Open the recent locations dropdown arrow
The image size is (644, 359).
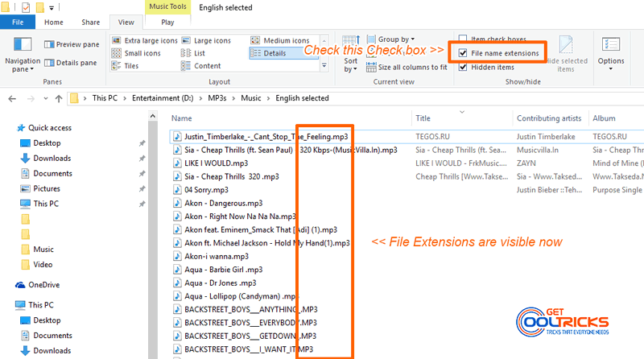[46, 98]
